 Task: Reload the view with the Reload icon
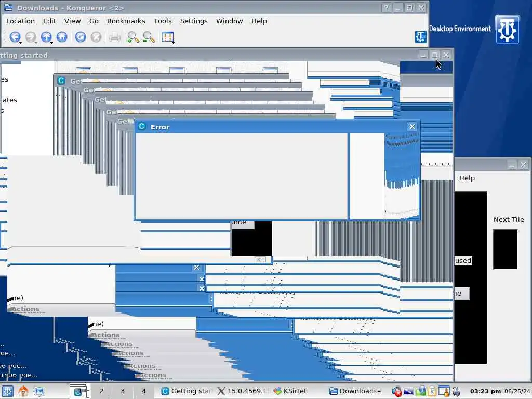(x=81, y=37)
